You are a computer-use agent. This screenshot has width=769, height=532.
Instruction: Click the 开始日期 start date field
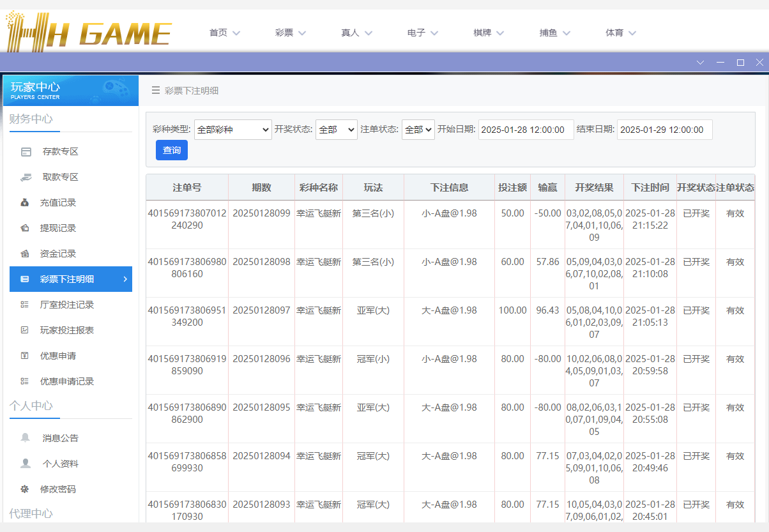(x=526, y=129)
